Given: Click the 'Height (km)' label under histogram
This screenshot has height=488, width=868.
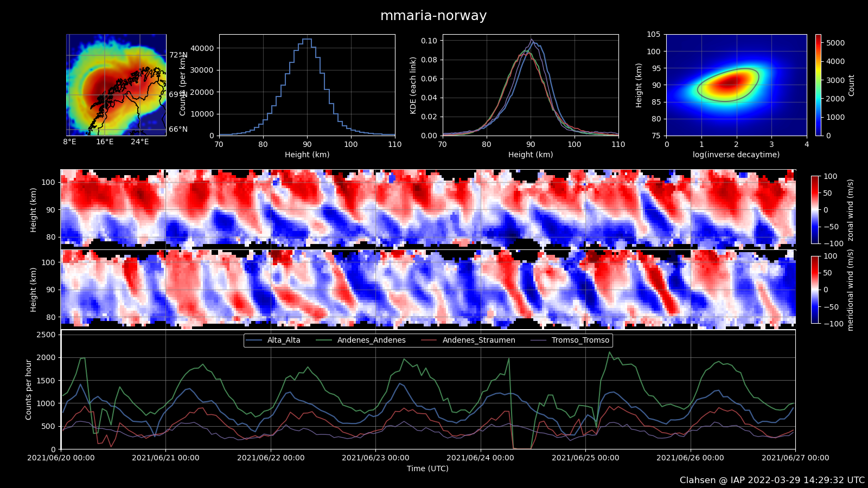Looking at the screenshot, I should (307, 155).
